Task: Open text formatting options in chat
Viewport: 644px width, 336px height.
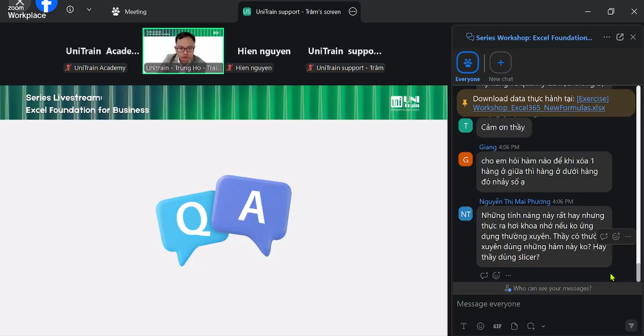Action: [463, 326]
